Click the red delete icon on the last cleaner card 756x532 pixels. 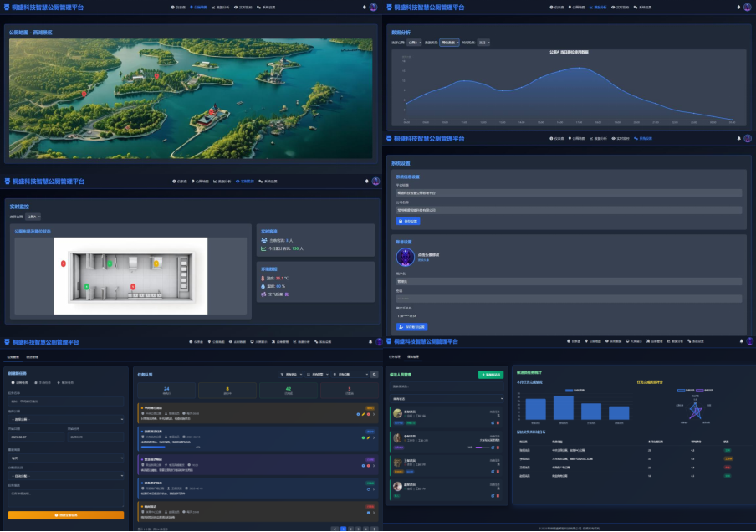click(498, 496)
